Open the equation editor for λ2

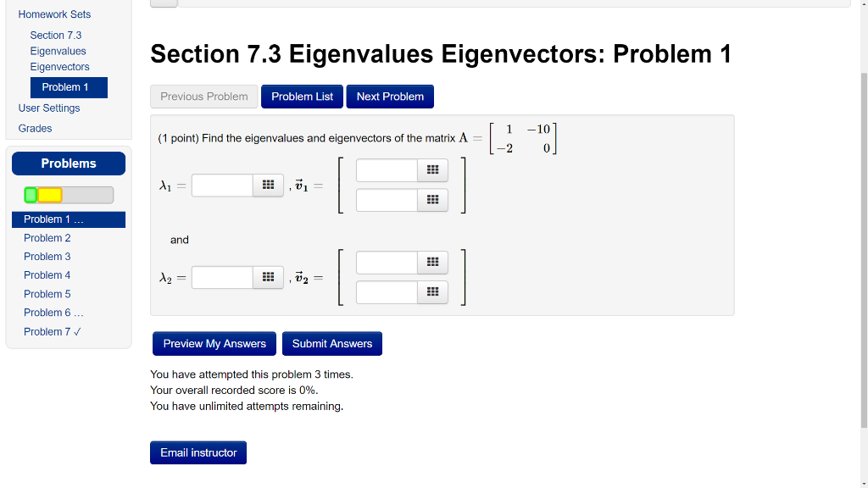268,276
